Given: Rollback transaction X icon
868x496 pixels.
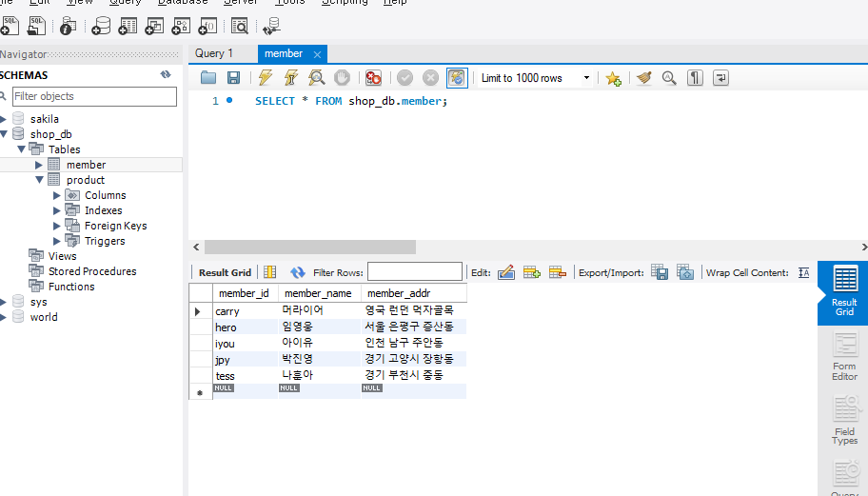Looking at the screenshot, I should click(x=430, y=77).
